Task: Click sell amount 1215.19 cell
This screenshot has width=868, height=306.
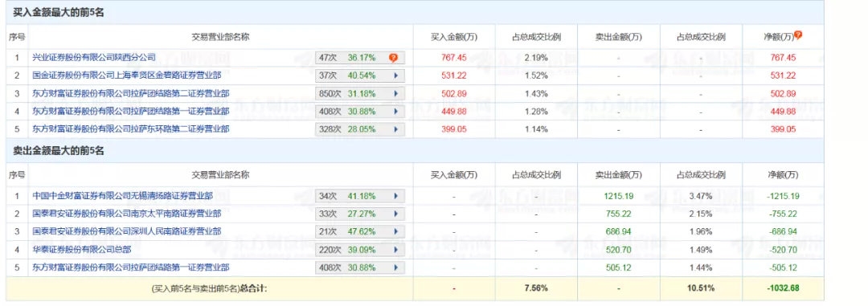Action: coord(618,196)
